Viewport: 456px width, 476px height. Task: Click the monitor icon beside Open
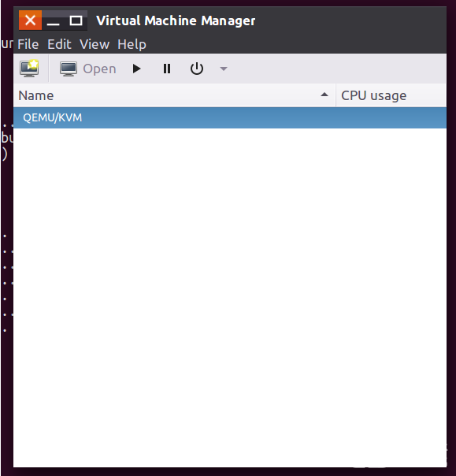click(x=69, y=69)
